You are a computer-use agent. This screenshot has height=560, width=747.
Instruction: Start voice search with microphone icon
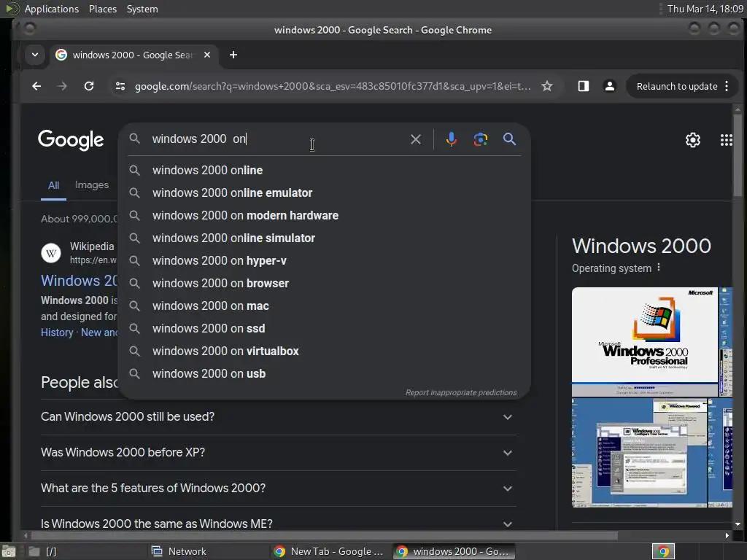451,139
